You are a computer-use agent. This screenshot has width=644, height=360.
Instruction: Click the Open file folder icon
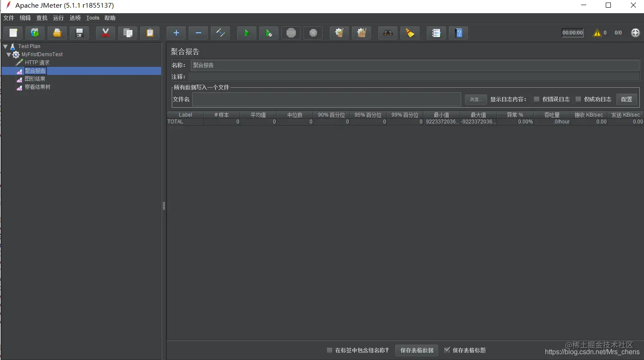(x=57, y=33)
